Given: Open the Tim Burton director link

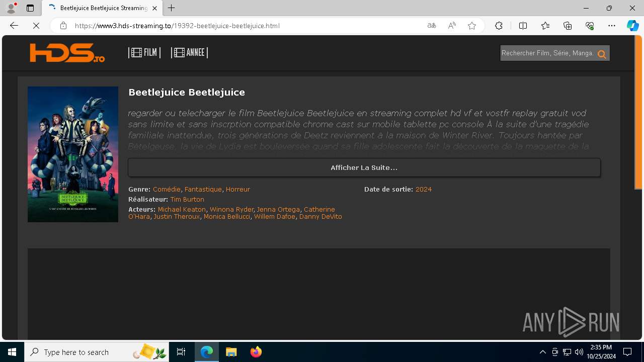Looking at the screenshot, I should click(x=187, y=200).
